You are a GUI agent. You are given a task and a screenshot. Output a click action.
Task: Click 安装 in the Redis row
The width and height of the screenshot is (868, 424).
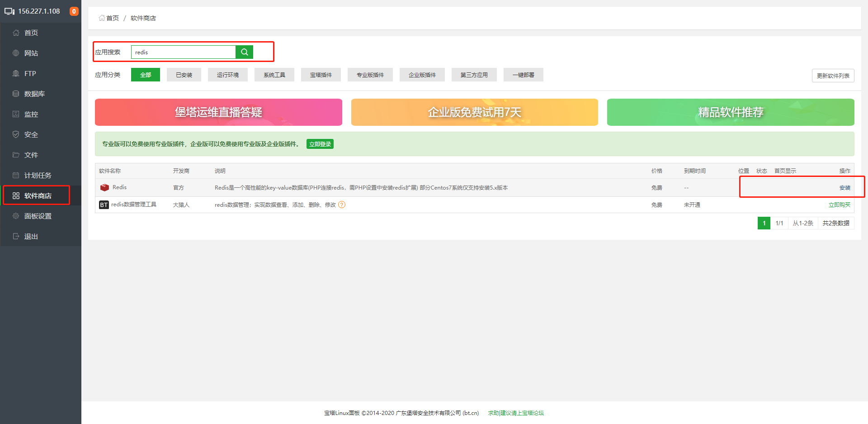pos(845,188)
